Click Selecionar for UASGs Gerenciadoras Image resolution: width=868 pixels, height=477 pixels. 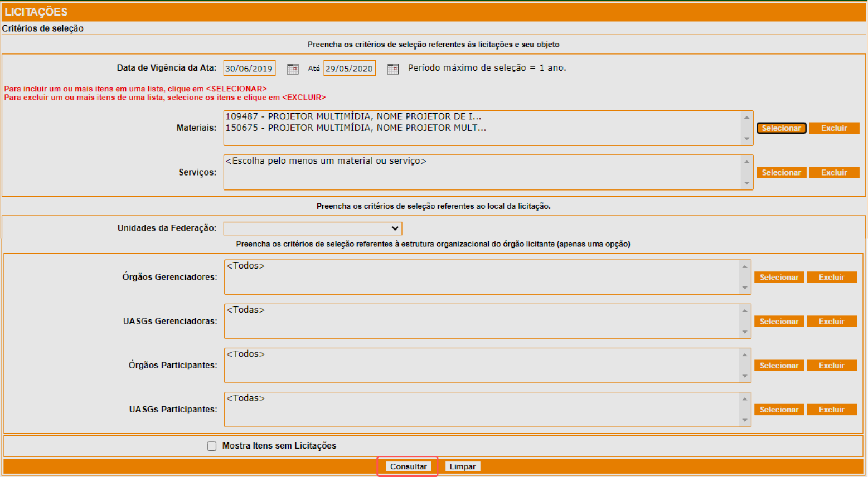click(779, 322)
